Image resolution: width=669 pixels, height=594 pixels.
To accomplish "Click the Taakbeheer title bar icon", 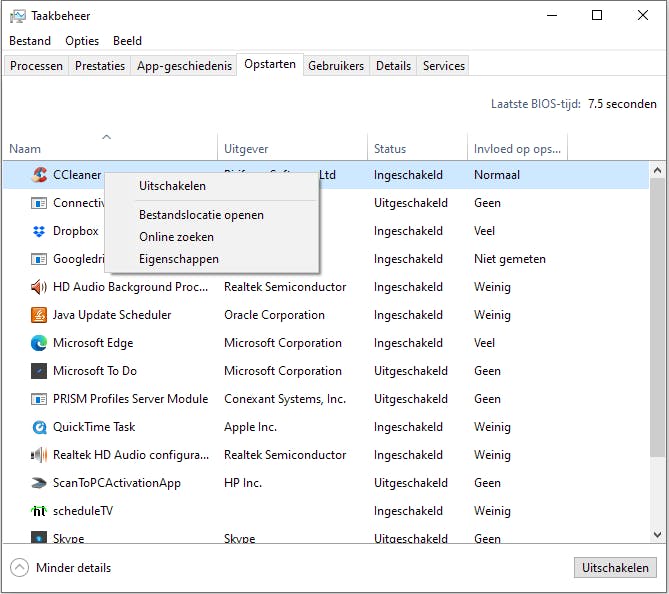I will pyautogui.click(x=17, y=16).
